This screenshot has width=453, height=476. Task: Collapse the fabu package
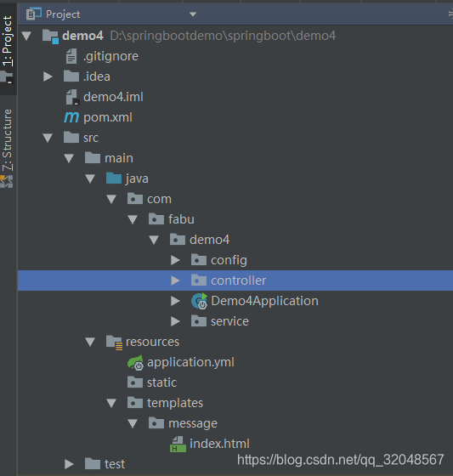click(x=133, y=219)
